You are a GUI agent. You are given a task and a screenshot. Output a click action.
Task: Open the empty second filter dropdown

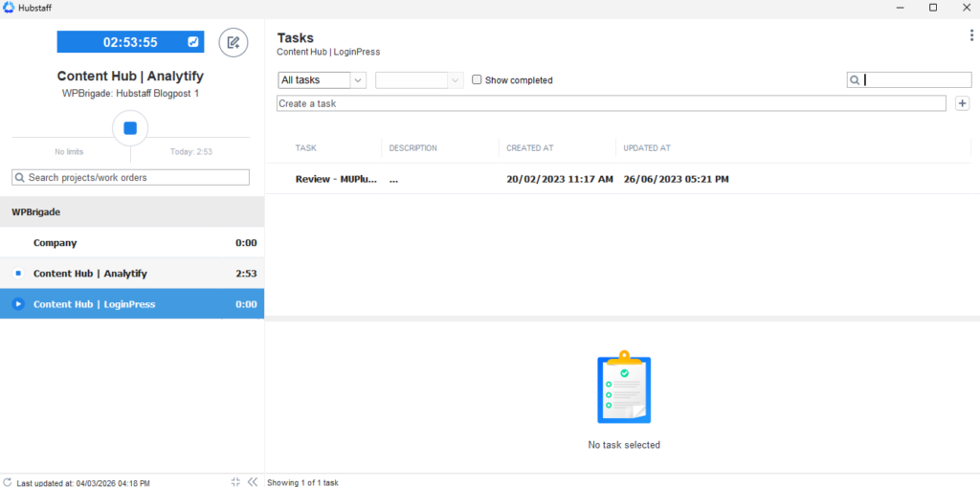point(419,80)
